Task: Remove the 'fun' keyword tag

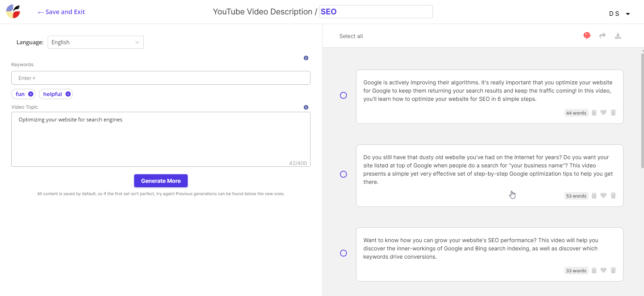Action: tap(31, 94)
